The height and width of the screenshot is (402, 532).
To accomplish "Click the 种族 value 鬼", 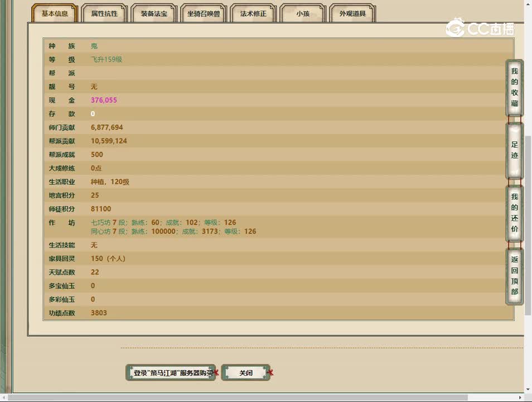I will point(94,46).
